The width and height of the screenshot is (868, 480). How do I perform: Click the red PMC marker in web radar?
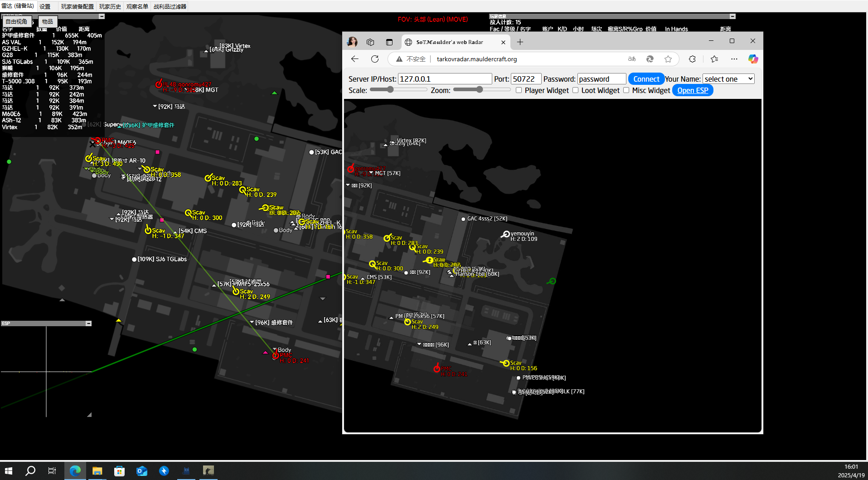(437, 368)
